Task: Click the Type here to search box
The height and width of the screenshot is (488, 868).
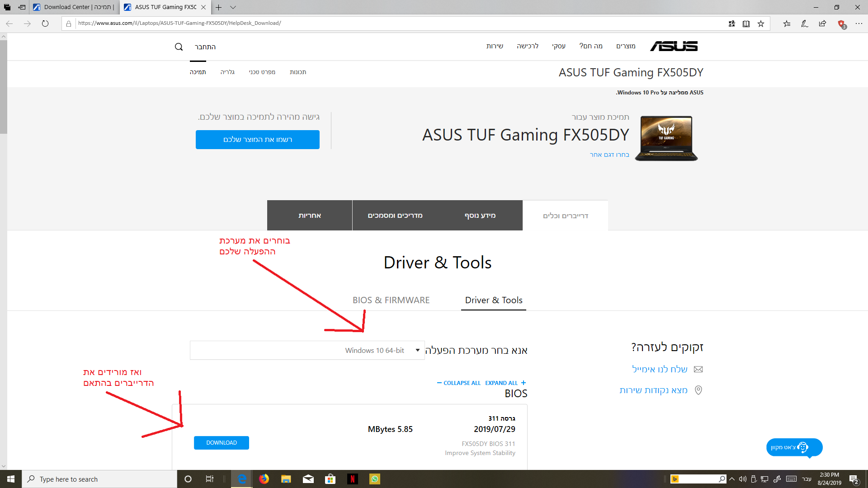Action: click(99, 479)
